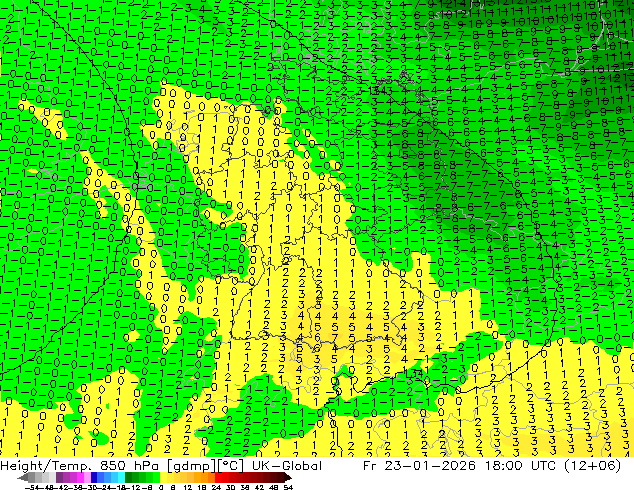Click the bright yellow segment in the color scale
This screenshot has width=634, height=490.
(x=163, y=477)
